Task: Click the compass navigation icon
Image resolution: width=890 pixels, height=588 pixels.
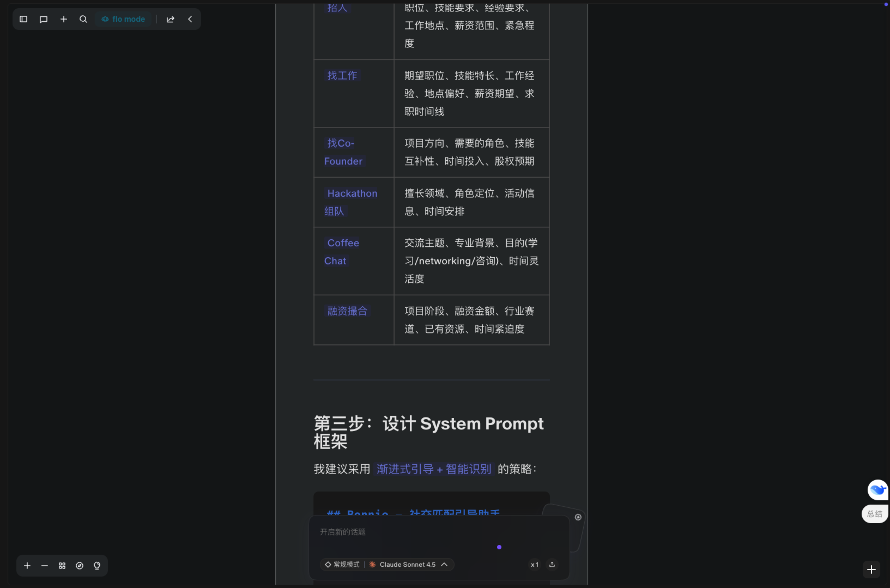Action: (x=80, y=566)
